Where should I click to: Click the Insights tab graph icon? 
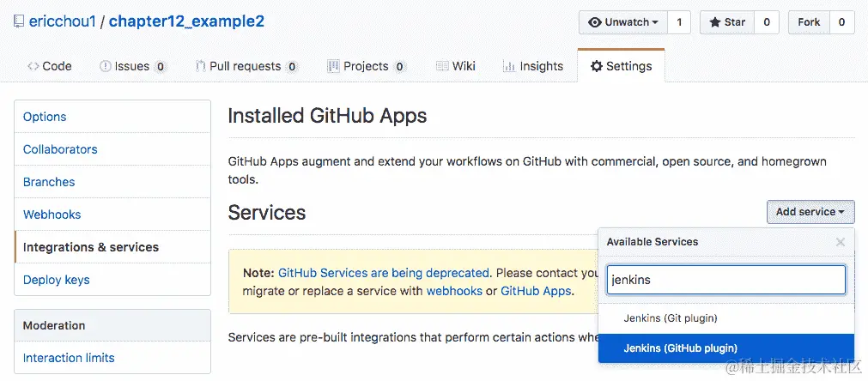point(509,66)
